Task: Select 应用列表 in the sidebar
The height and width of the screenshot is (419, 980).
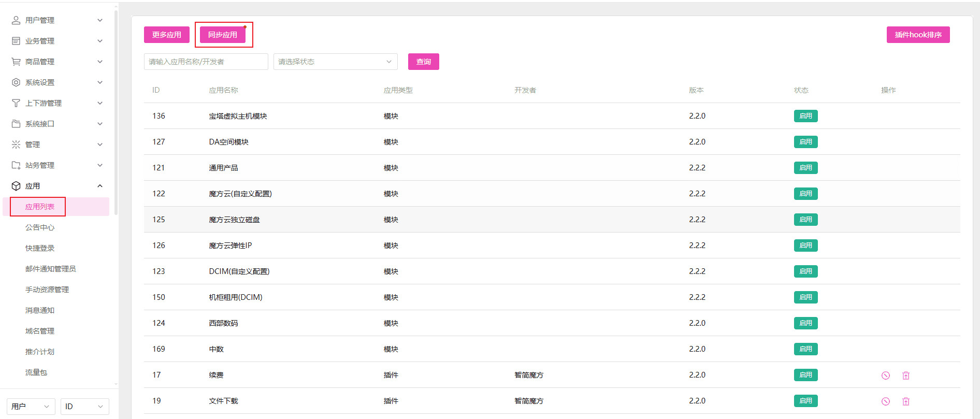Action: [40, 207]
